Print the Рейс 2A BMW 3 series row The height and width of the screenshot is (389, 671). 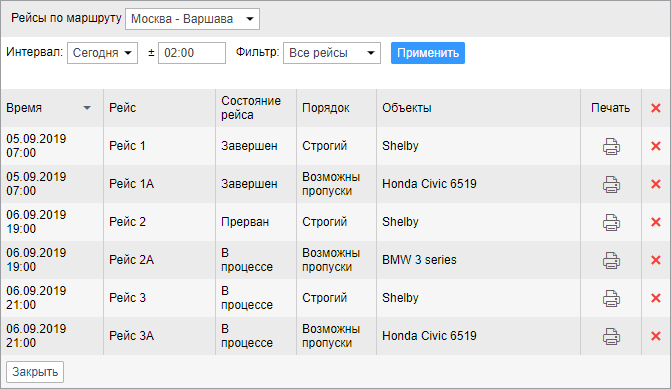611,260
